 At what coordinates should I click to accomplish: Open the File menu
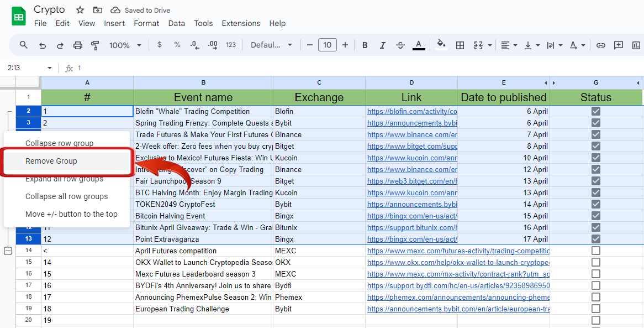tap(40, 23)
